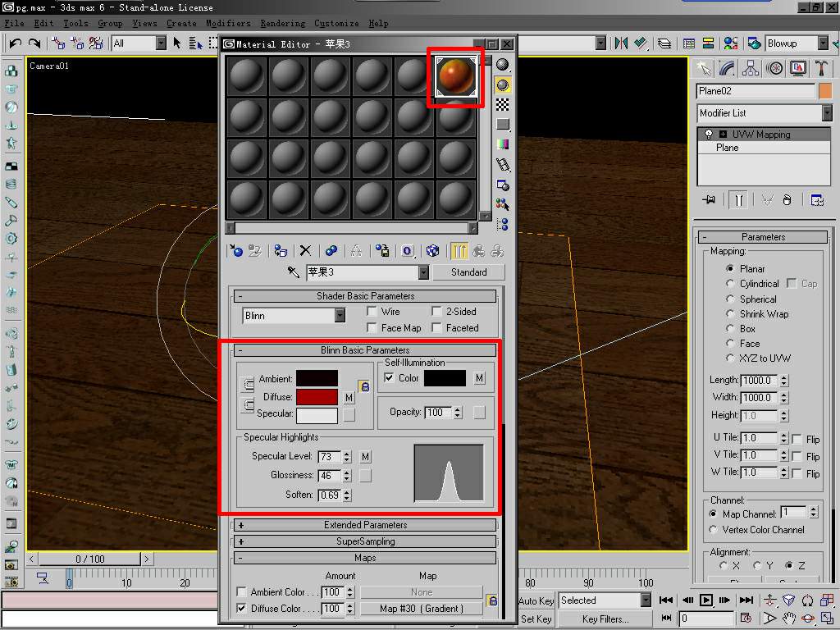Image resolution: width=840 pixels, height=630 pixels.
Task: Click the Specular color swatch
Action: [x=317, y=415]
